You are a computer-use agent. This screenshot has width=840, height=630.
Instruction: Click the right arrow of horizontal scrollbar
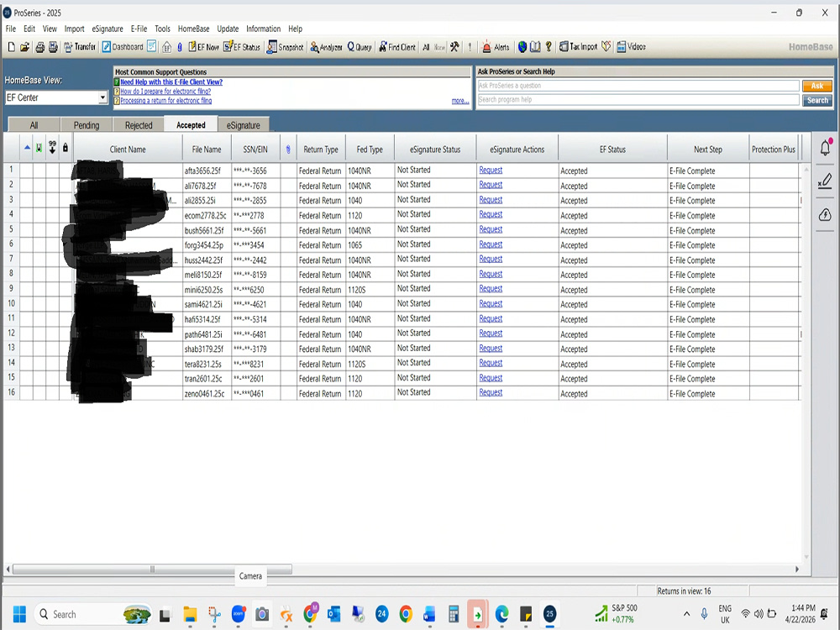[x=796, y=569]
